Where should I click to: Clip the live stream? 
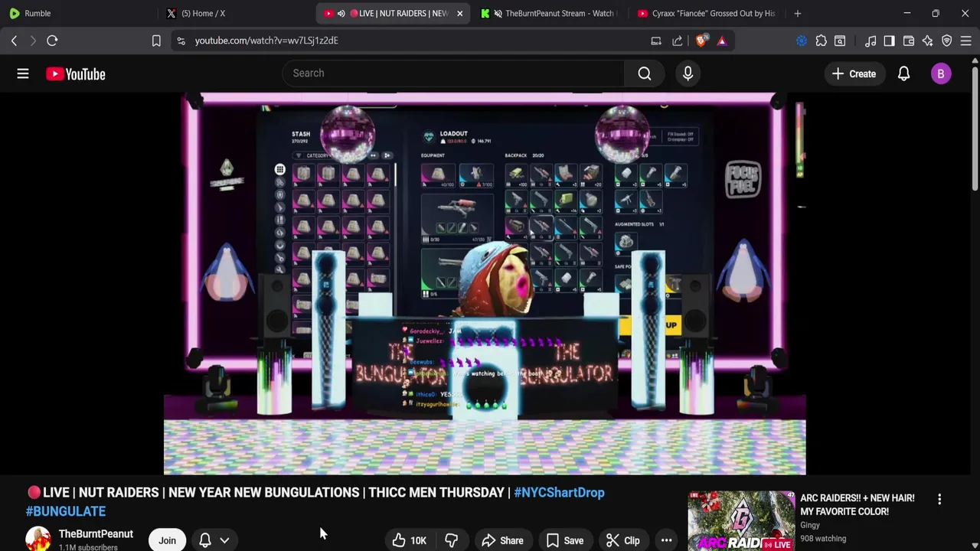(622, 540)
